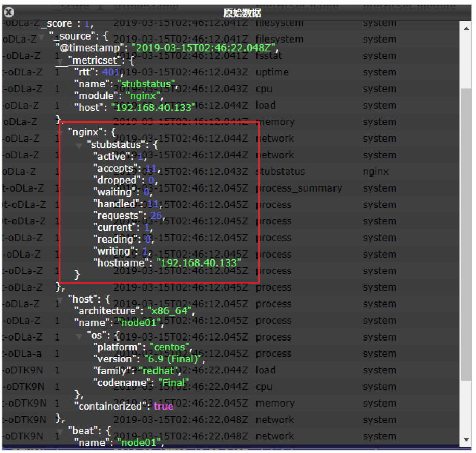This screenshot has width=476, height=453.
Task: Click the scrollbar down arrow
Action: point(467,440)
